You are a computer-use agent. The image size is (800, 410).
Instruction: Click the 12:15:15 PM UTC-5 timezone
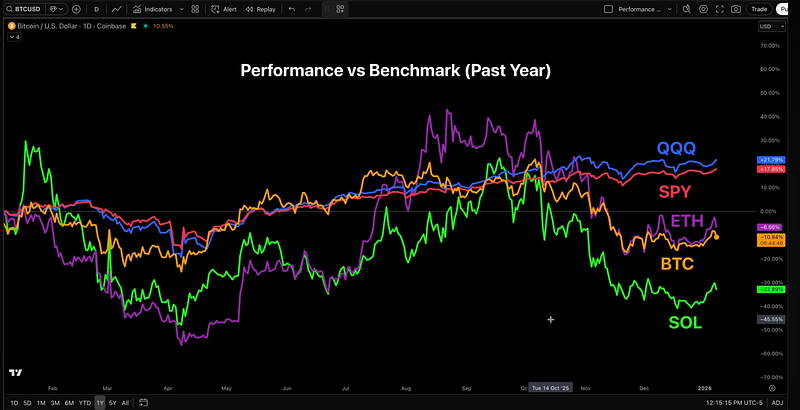(x=735, y=403)
